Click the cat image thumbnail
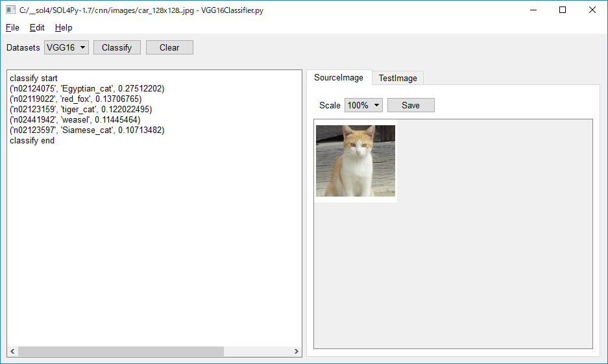 point(356,160)
